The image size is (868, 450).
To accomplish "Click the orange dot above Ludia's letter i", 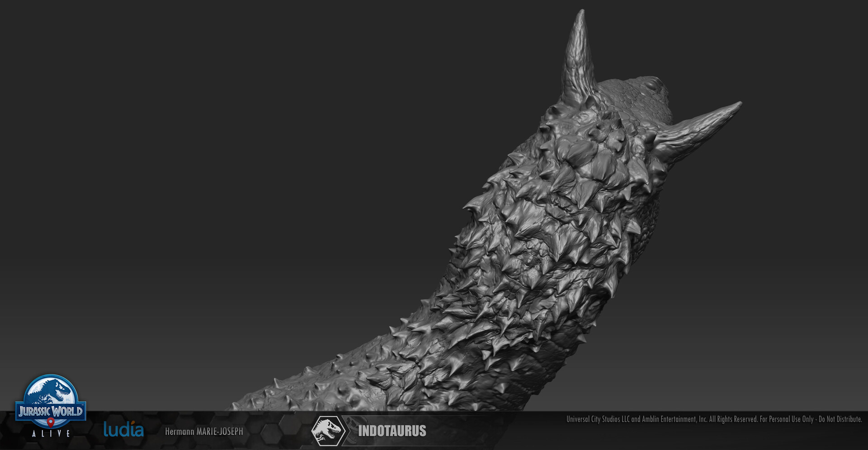I will pos(133,422).
